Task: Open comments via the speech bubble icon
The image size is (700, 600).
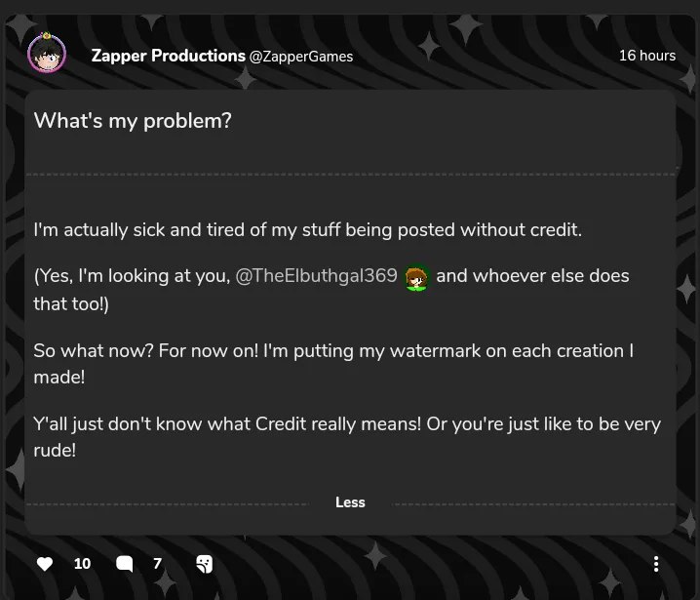Action: click(125, 564)
